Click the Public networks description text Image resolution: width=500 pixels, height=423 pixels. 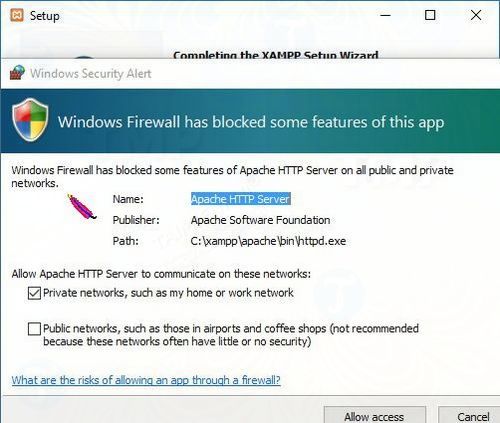pos(231,335)
